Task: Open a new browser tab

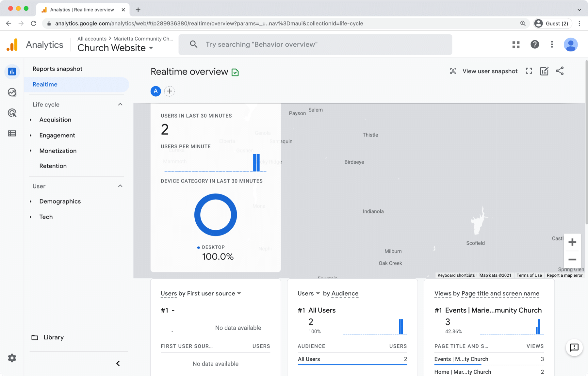Action: click(138, 10)
